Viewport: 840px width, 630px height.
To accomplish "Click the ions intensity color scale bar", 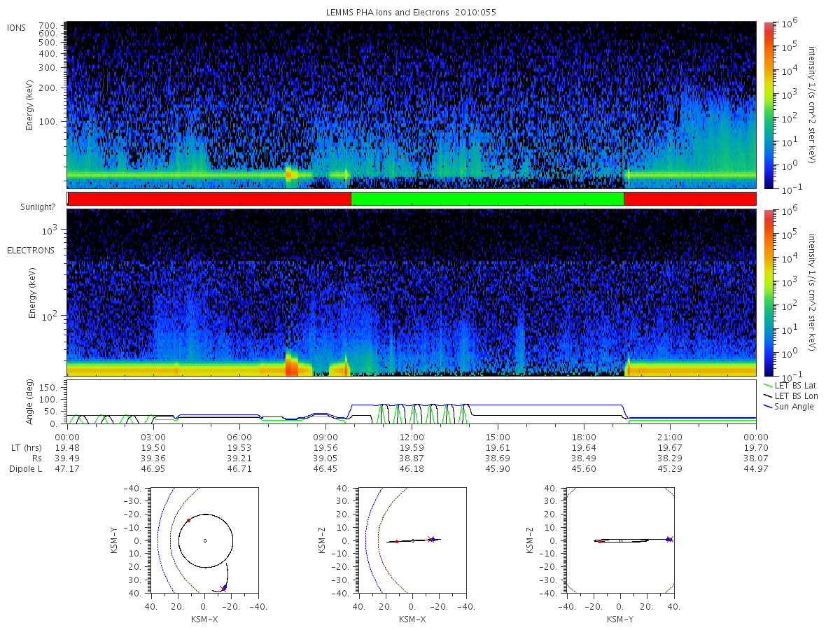I will pyautogui.click(x=769, y=105).
